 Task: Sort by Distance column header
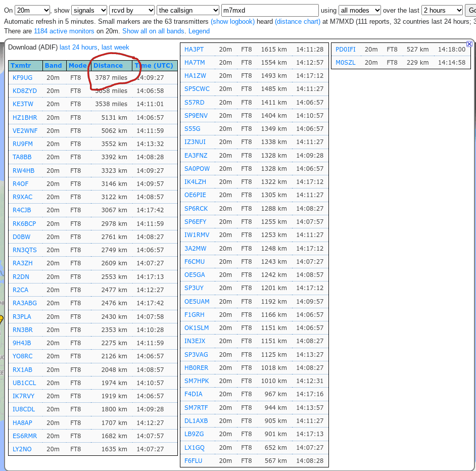[108, 66]
